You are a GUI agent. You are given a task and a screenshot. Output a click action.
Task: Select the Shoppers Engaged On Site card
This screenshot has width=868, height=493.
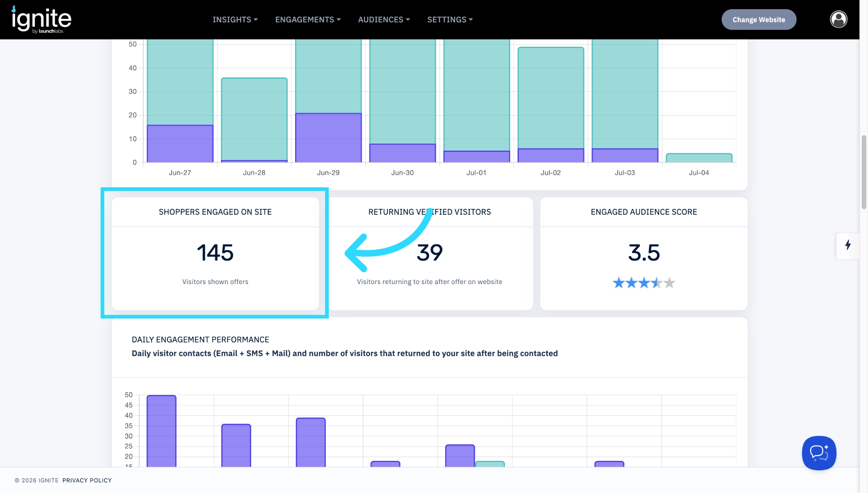[x=215, y=253]
